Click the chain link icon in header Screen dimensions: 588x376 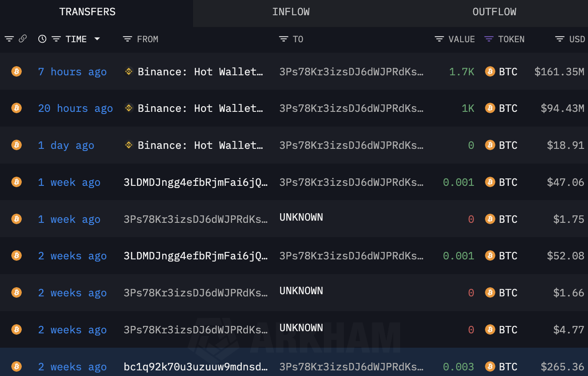23,39
